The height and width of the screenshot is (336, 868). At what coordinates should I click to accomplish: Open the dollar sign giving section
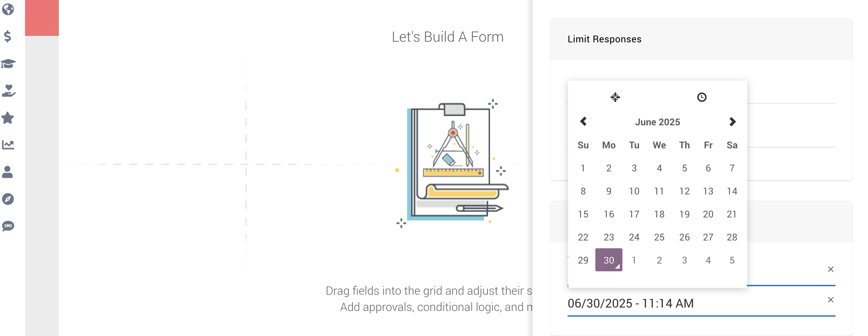pos(7,36)
